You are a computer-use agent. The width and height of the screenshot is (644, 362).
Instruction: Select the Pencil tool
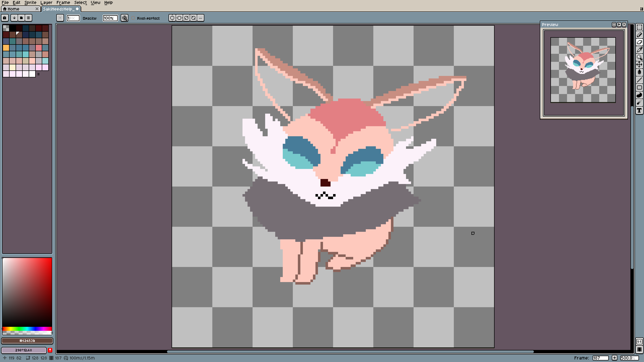click(639, 35)
